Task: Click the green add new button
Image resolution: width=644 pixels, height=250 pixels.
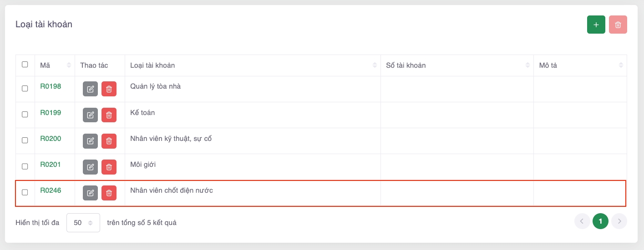Action: click(596, 25)
